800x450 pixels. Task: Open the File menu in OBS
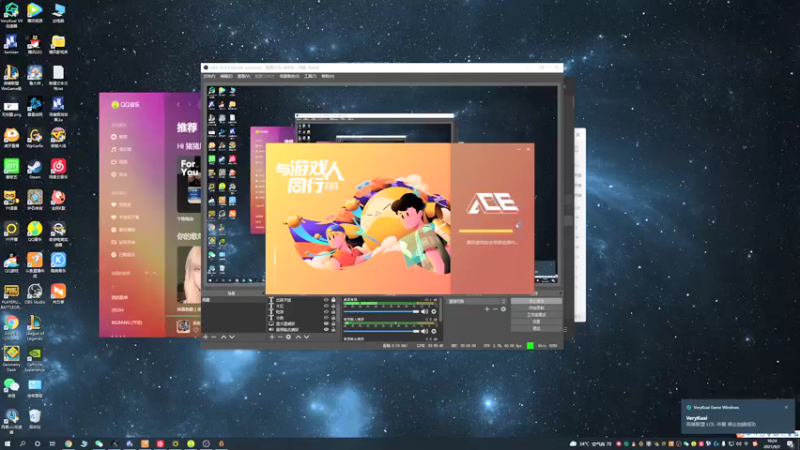pyautogui.click(x=209, y=77)
